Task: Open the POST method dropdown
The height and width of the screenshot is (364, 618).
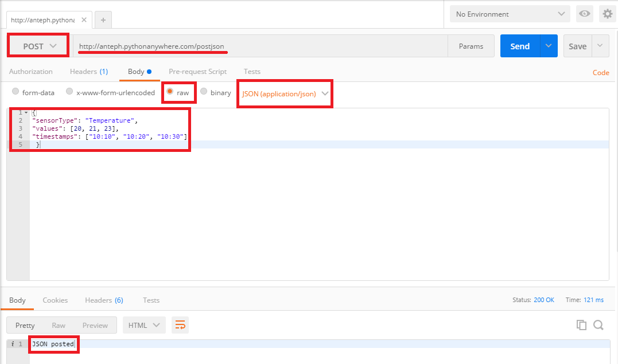Action: 38,45
